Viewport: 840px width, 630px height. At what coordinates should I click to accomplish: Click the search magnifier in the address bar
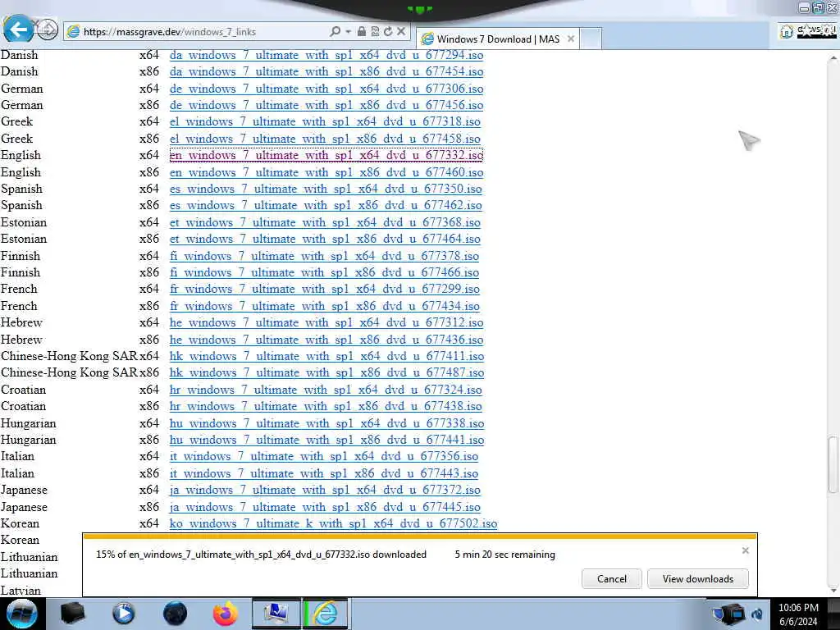point(336,32)
